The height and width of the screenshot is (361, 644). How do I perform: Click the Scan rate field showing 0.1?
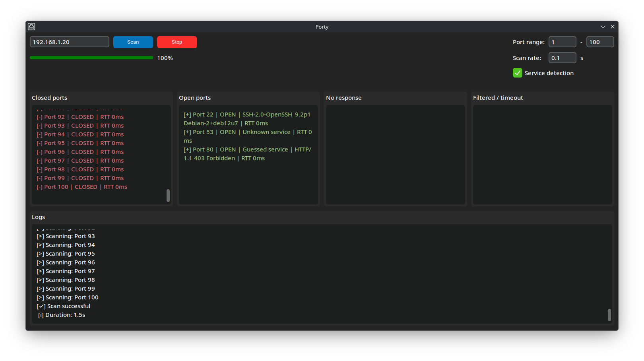(x=562, y=57)
